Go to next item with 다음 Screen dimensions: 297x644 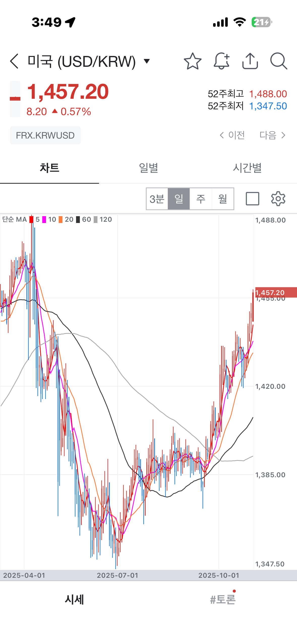273,135
